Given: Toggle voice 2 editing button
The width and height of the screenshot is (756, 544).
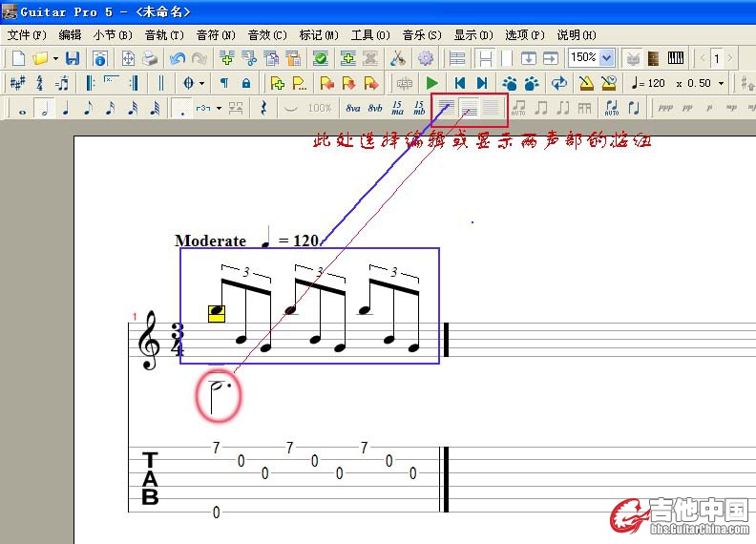Looking at the screenshot, I should click(x=469, y=108).
